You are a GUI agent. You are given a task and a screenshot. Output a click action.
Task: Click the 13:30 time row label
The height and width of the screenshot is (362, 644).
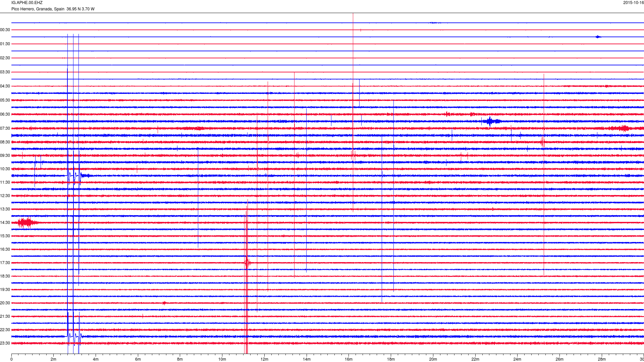click(x=5, y=209)
